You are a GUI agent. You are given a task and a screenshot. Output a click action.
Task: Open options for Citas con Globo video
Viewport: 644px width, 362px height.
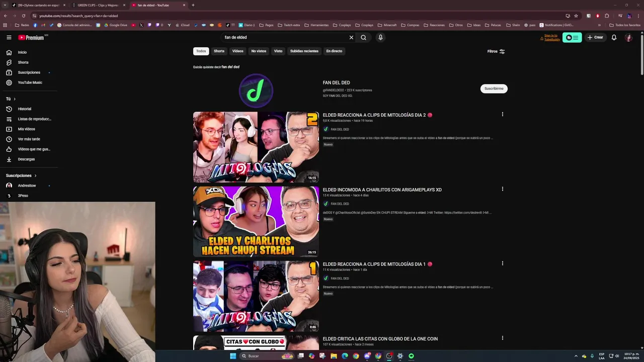[502, 338]
